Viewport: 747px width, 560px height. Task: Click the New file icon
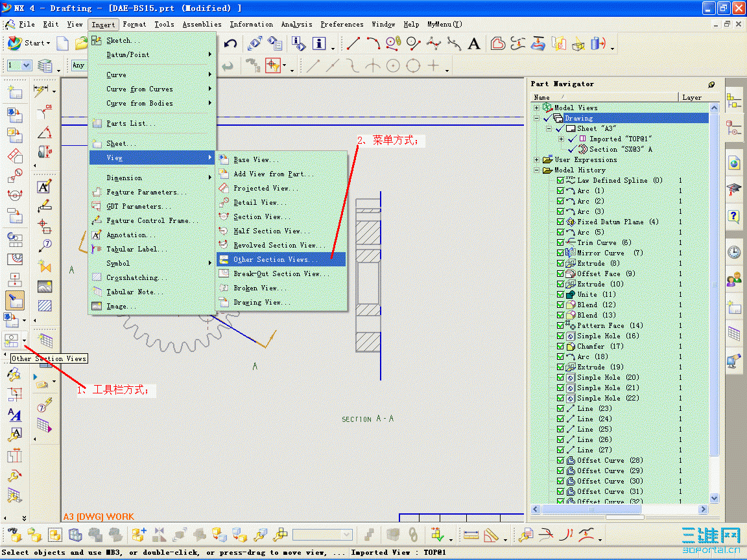tap(62, 43)
